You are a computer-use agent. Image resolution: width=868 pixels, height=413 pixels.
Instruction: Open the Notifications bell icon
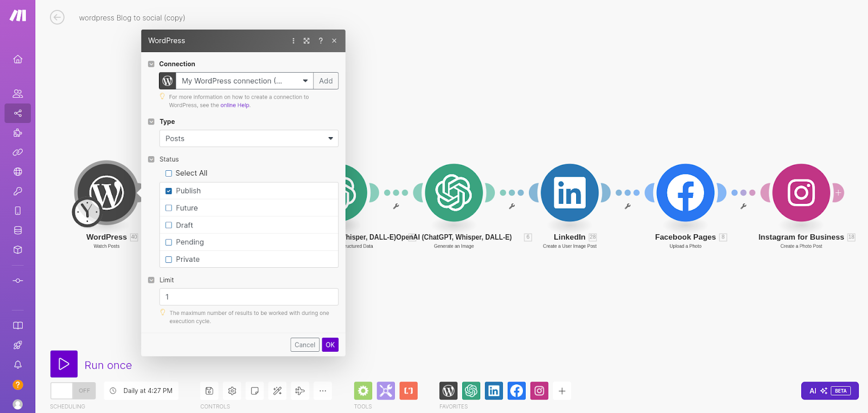tap(18, 365)
